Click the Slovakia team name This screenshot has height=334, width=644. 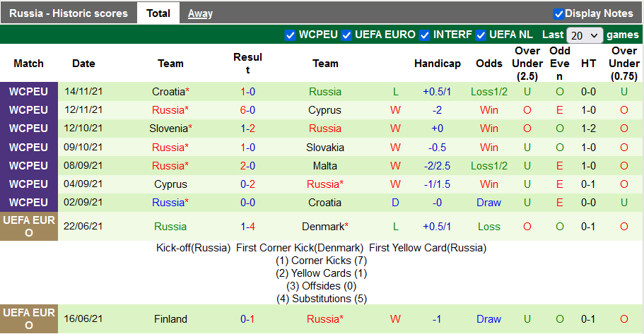tap(325, 148)
